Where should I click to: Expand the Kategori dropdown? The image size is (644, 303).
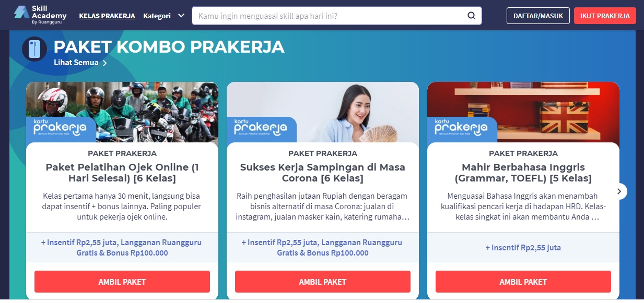click(164, 16)
